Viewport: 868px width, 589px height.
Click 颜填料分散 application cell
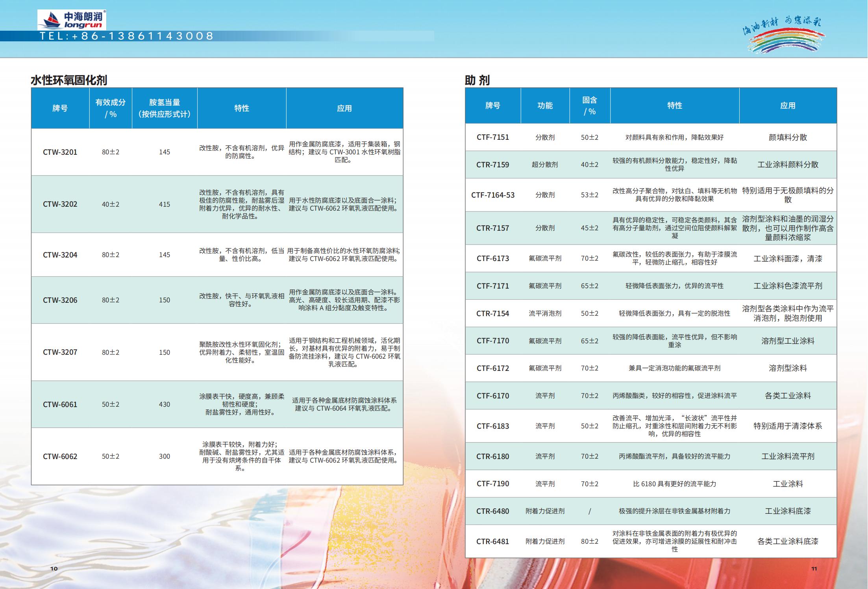pos(788,137)
